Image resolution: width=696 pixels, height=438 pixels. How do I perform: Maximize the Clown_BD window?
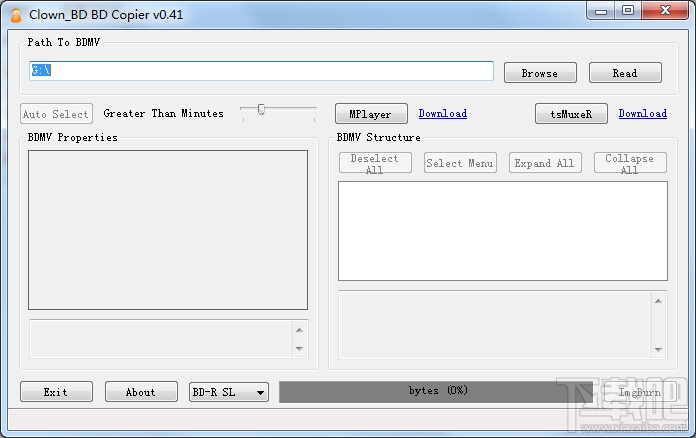point(628,11)
